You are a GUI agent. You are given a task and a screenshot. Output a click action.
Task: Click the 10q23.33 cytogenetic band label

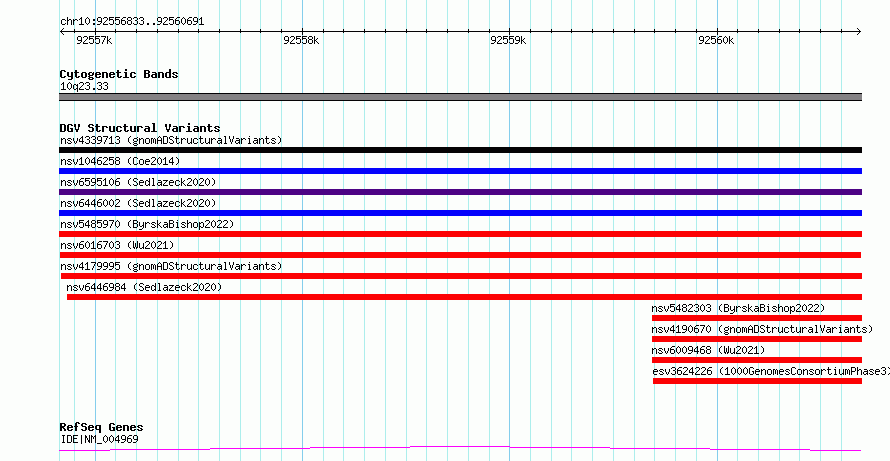tap(84, 87)
